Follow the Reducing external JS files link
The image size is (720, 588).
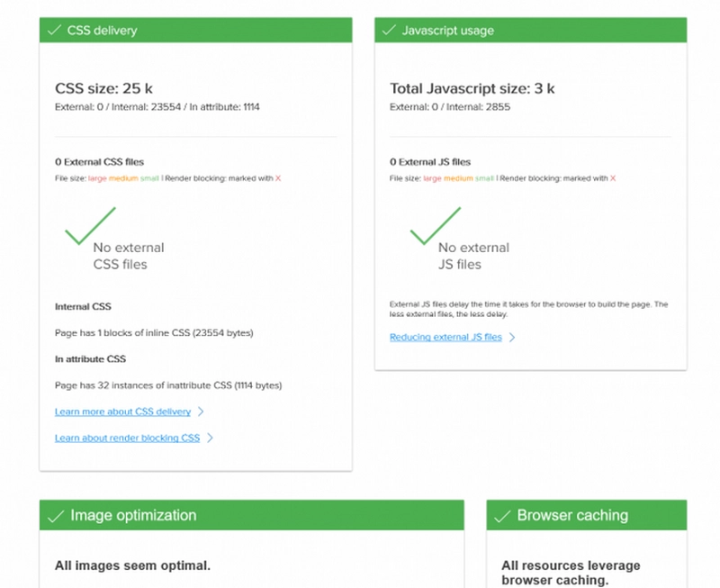[445, 338]
